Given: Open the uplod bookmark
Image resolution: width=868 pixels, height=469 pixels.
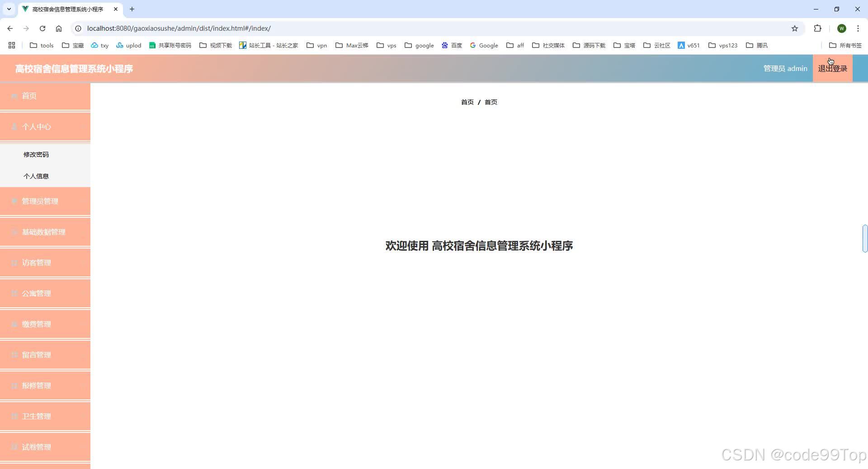Looking at the screenshot, I should point(129,45).
